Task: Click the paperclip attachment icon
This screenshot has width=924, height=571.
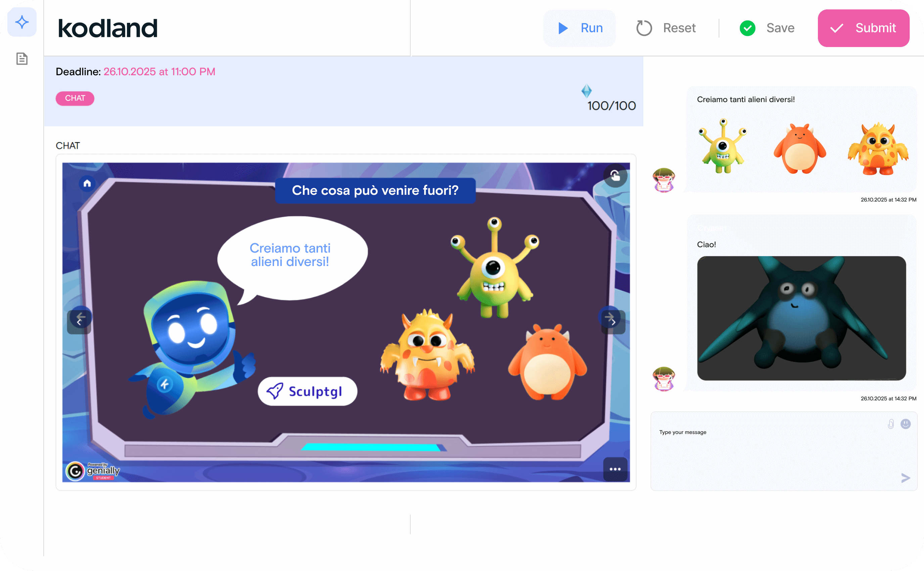Action: 890,424
